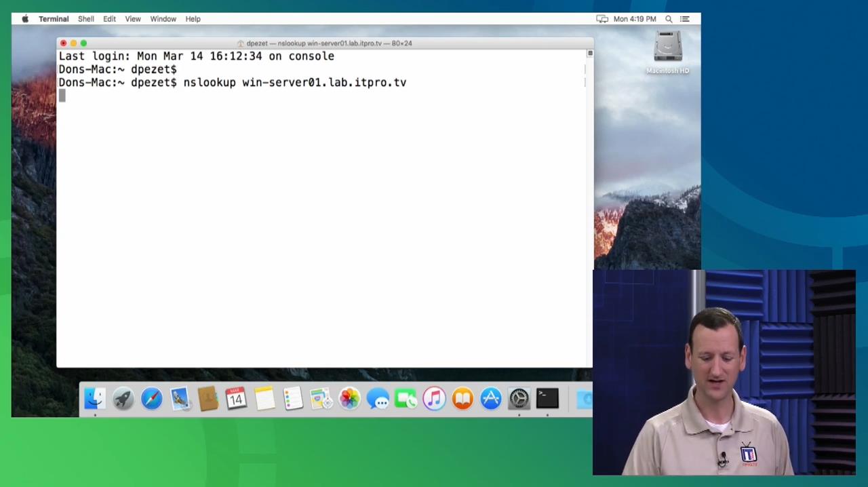
Task: Click the 'Last login' line
Action: point(196,56)
